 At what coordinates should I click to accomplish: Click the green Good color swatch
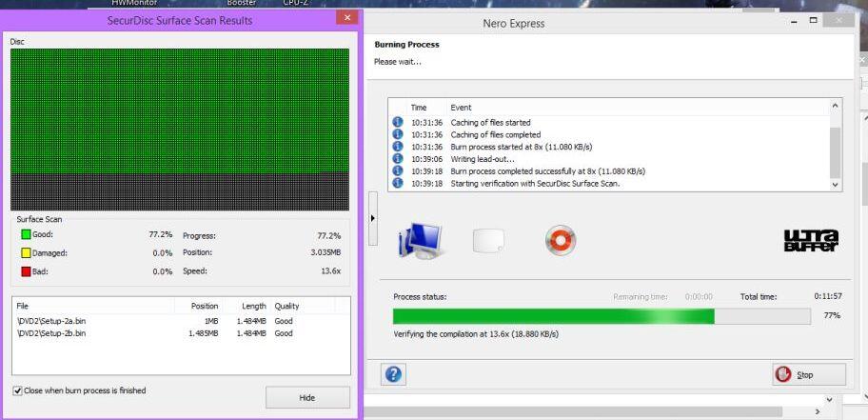(26, 234)
